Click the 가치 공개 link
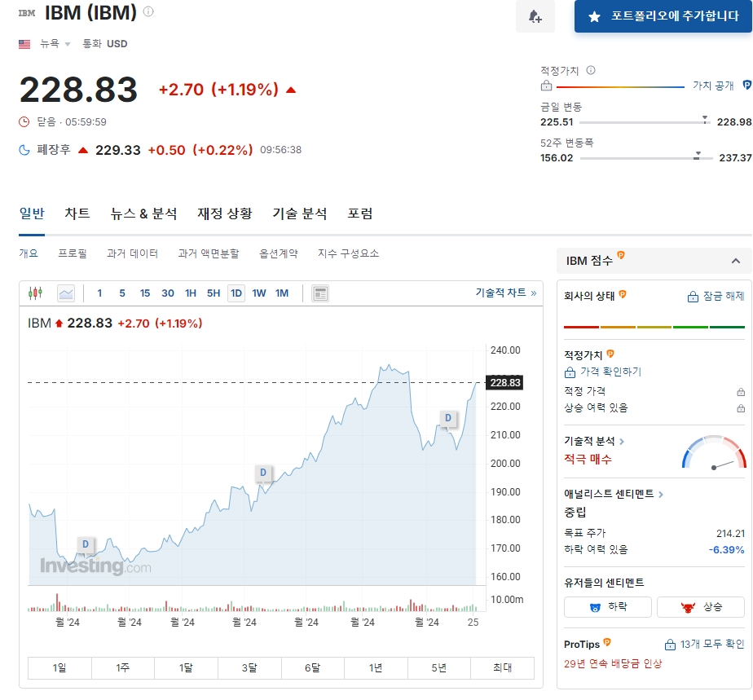This screenshot has height=700, width=753. coord(713,86)
